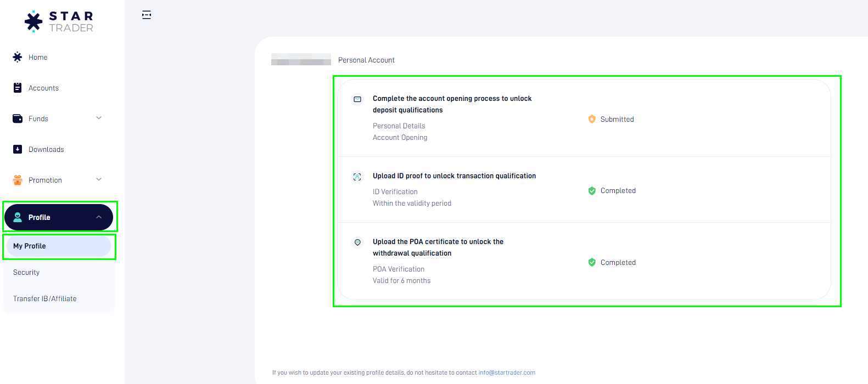Collapse the sidebar with the hamburger icon
The width and height of the screenshot is (868, 384).
point(147,15)
